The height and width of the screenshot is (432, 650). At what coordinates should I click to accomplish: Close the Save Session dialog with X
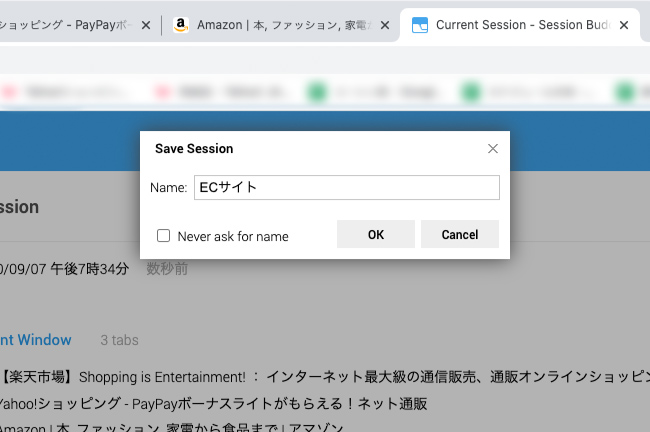(492, 149)
